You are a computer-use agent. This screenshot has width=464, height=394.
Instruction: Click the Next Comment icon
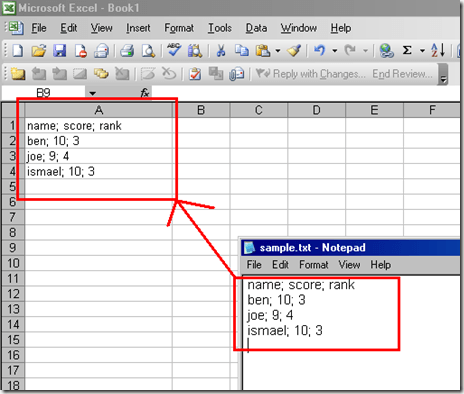pyautogui.click(x=59, y=74)
